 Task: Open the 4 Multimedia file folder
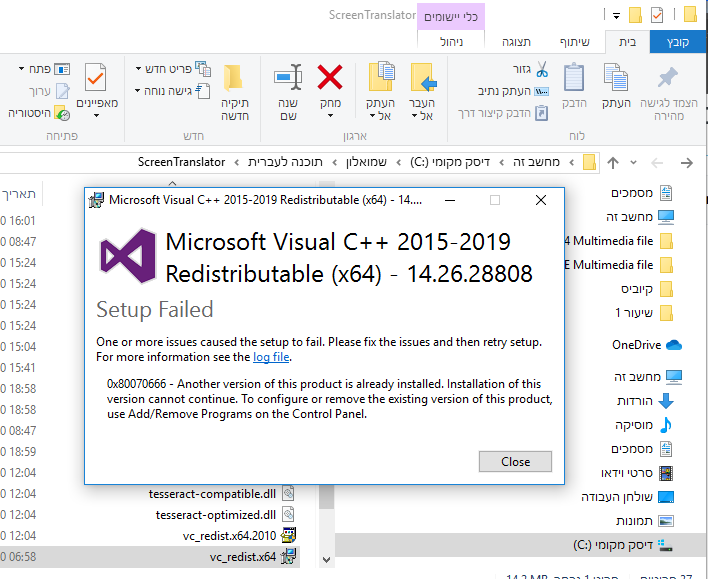coord(619,241)
